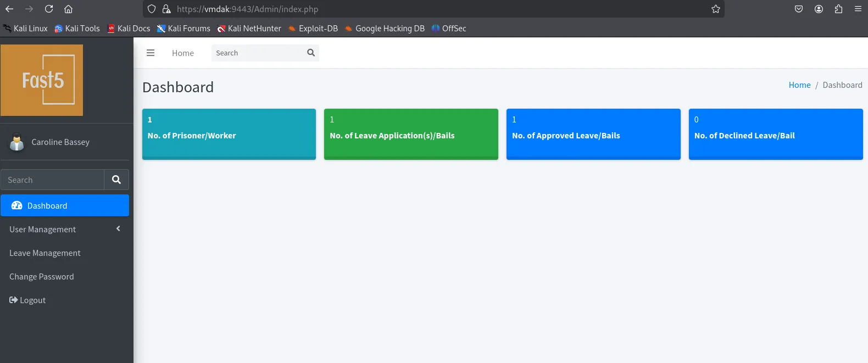Select Dashboard in the sidebar menu
This screenshot has width=868, height=363.
[x=65, y=205]
